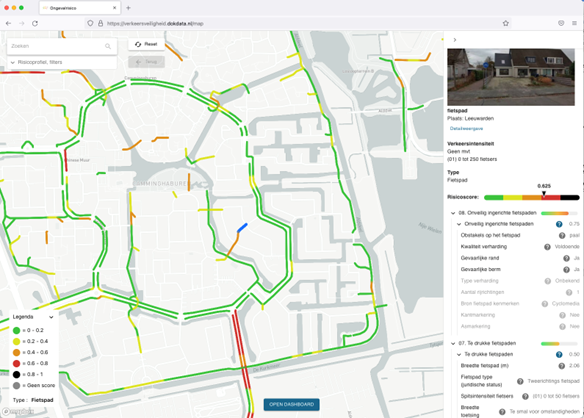Click help icon for Obstakels op het fietspad
584x418 pixels.
[x=562, y=235]
